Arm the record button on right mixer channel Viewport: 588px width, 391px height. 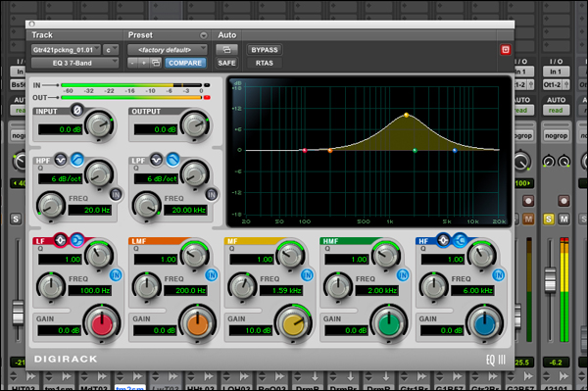[x=563, y=201]
